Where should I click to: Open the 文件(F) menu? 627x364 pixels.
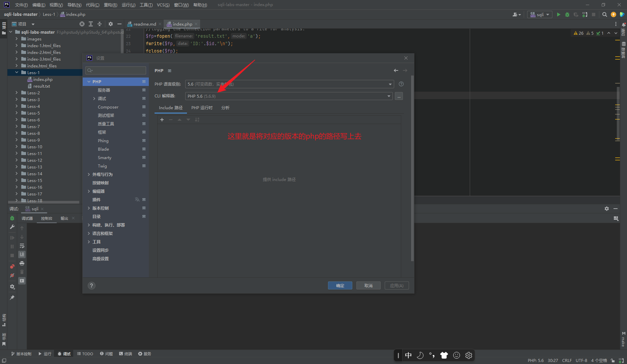[21, 5]
